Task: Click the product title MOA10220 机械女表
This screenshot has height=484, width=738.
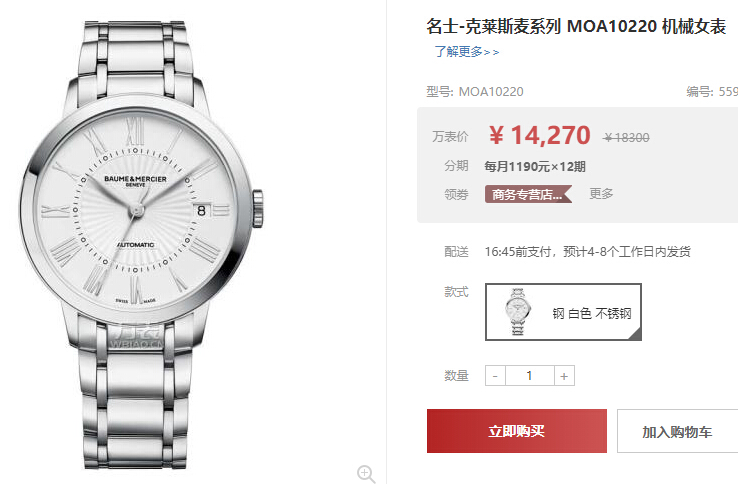Action: click(x=646, y=26)
